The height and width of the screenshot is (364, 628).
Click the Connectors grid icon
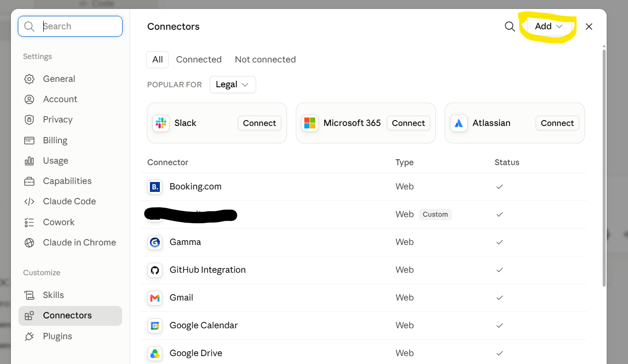tap(29, 315)
